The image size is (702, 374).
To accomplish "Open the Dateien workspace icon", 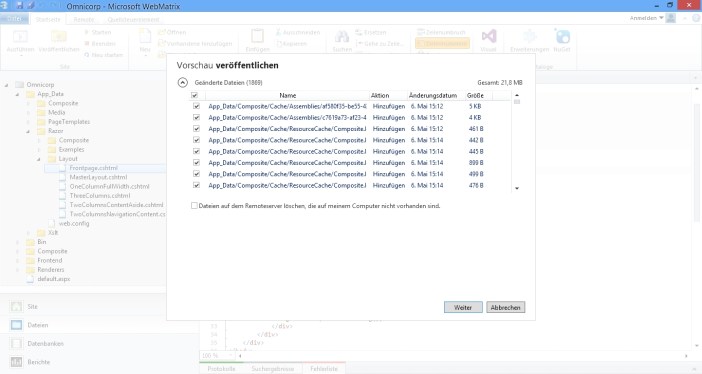I will click(x=17, y=325).
